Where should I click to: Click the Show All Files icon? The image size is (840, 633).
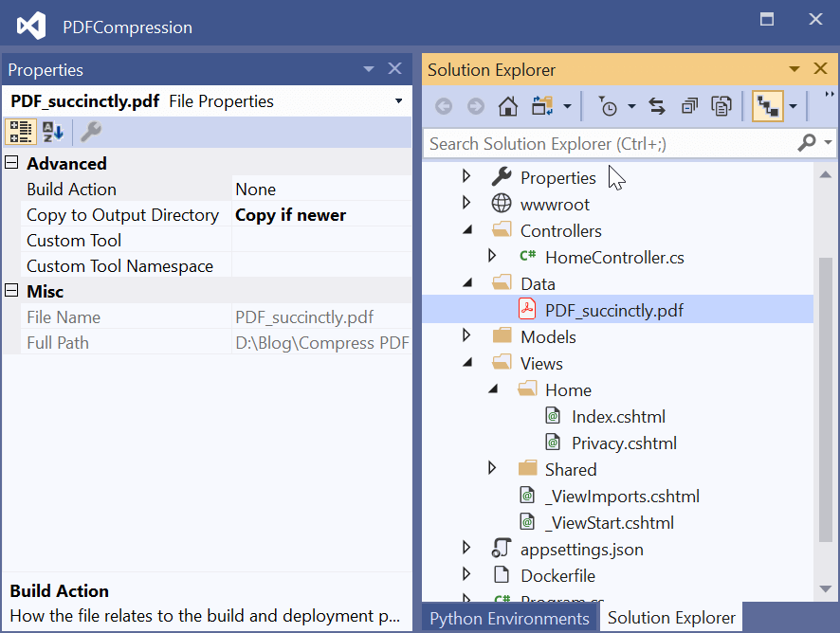pos(721,106)
